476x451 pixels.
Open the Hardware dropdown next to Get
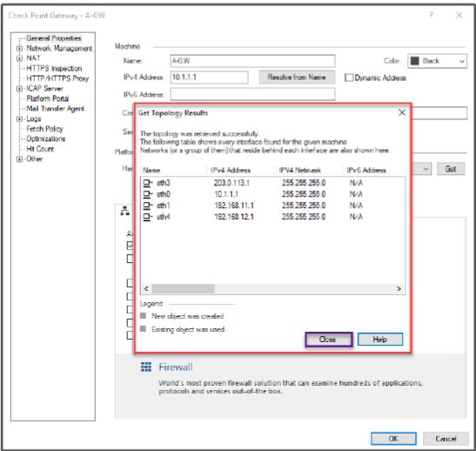(x=426, y=169)
